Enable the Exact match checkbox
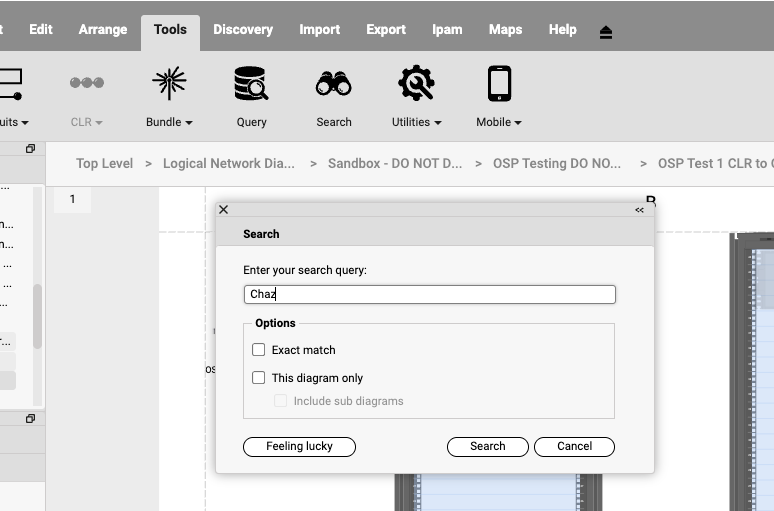This screenshot has height=511, width=774. (x=259, y=350)
